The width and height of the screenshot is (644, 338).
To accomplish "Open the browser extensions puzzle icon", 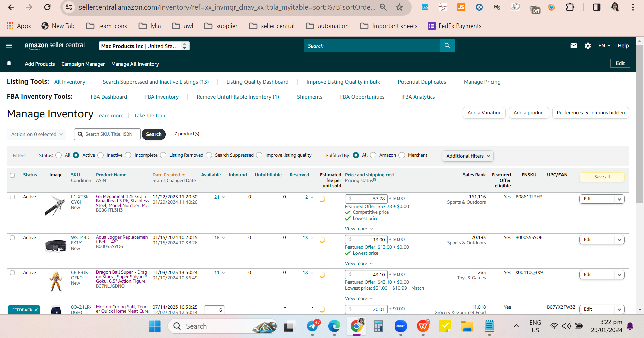I will [x=570, y=7].
